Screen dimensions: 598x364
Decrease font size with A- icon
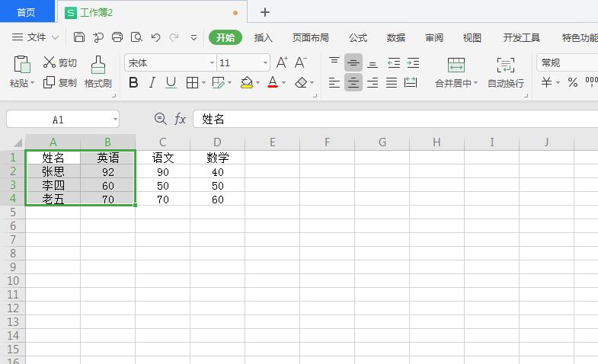301,62
